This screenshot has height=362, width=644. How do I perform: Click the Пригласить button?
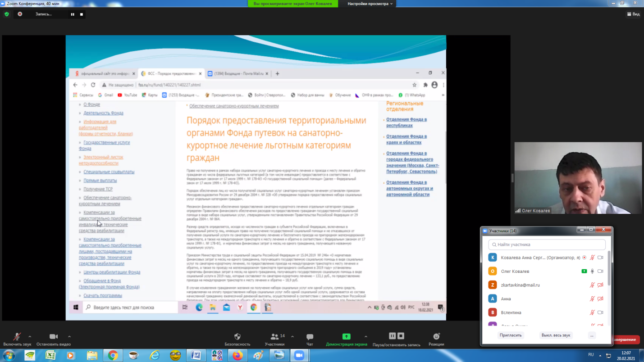pyautogui.click(x=511, y=335)
